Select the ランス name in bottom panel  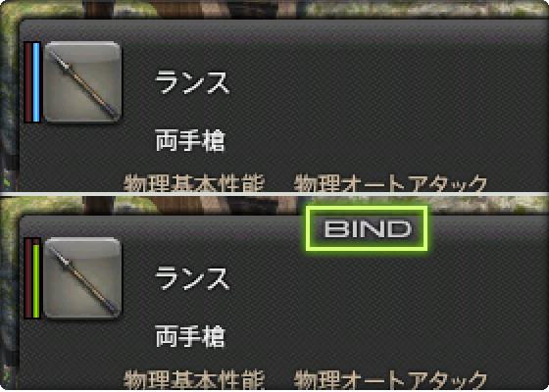pyautogui.click(x=192, y=278)
